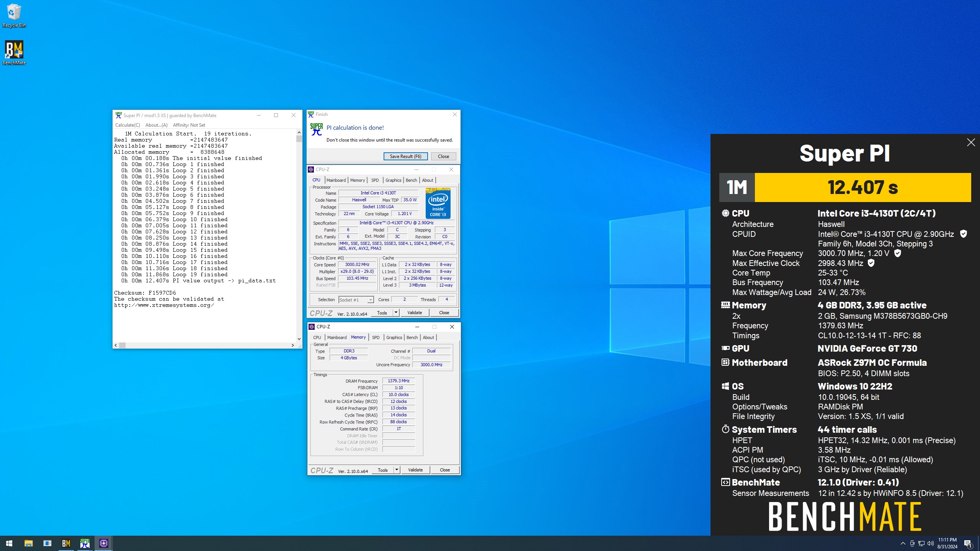This screenshot has width=980, height=551.
Task: Click the Super PI window title icon
Action: click(x=119, y=115)
